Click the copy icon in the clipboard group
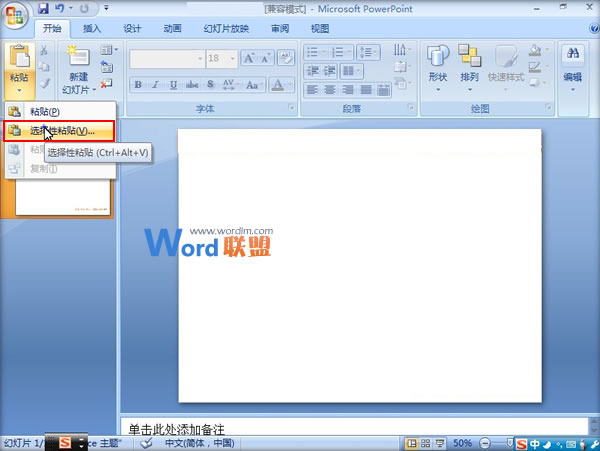The image size is (600, 451). pos(44,67)
